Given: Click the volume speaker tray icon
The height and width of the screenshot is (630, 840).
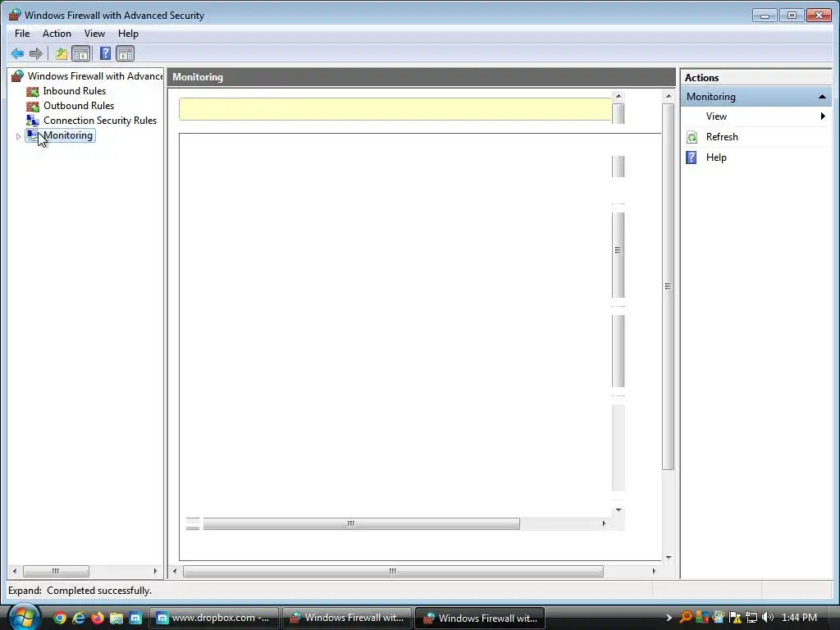Looking at the screenshot, I should 768,618.
